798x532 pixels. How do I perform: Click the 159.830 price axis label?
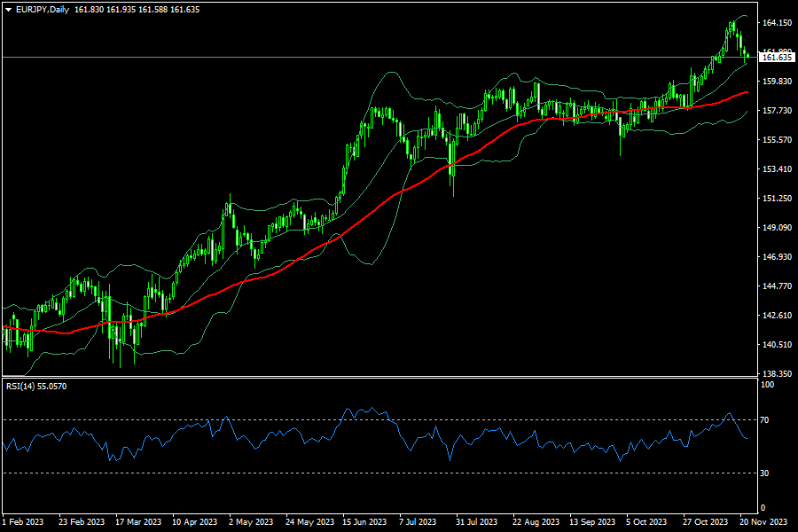777,82
